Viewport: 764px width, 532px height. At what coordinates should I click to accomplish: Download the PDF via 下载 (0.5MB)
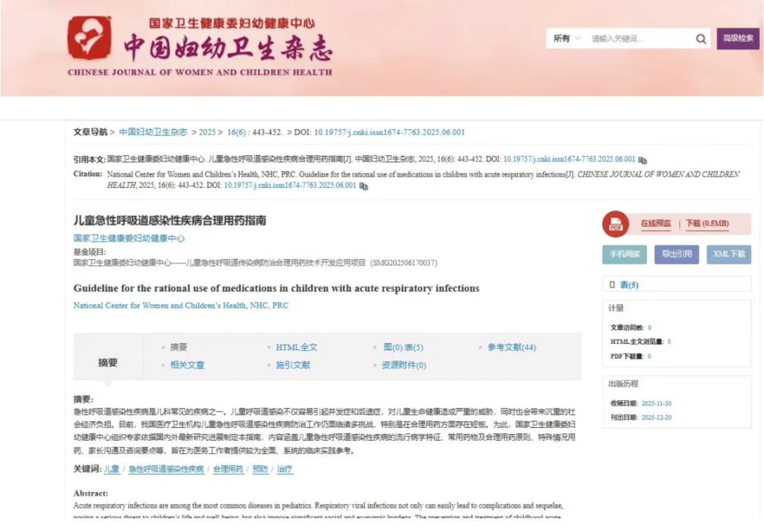click(707, 224)
